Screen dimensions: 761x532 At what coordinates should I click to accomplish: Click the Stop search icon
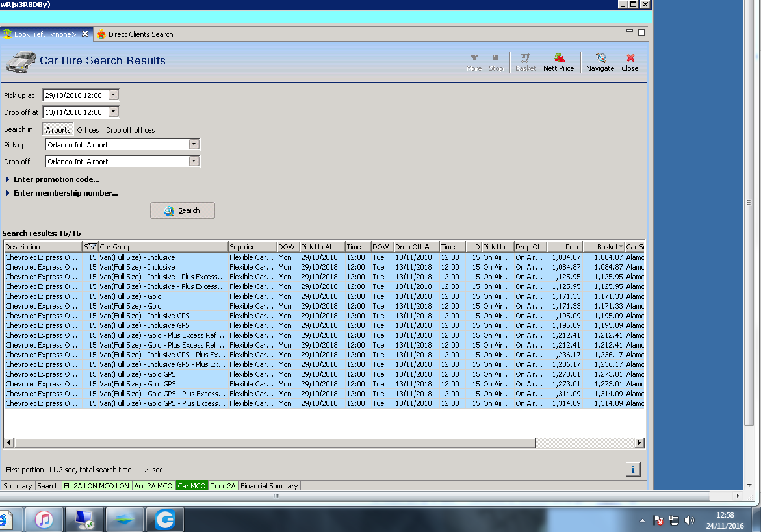(x=495, y=62)
